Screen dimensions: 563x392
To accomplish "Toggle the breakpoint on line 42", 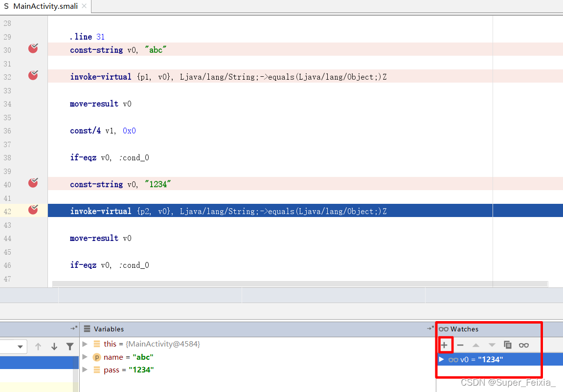I will [33, 209].
